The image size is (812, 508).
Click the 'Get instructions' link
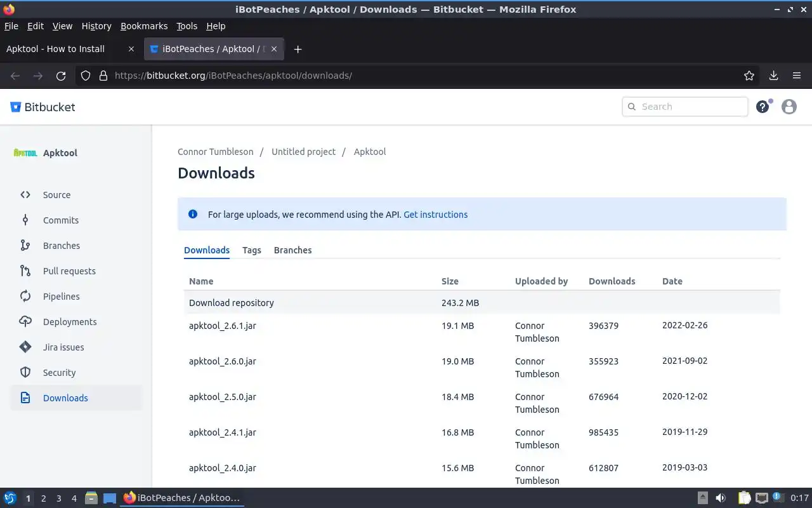436,215
